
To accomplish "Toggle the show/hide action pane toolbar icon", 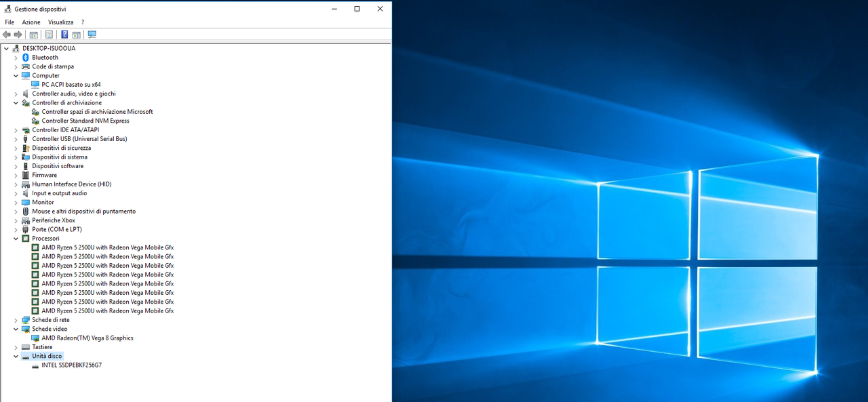I will click(76, 35).
